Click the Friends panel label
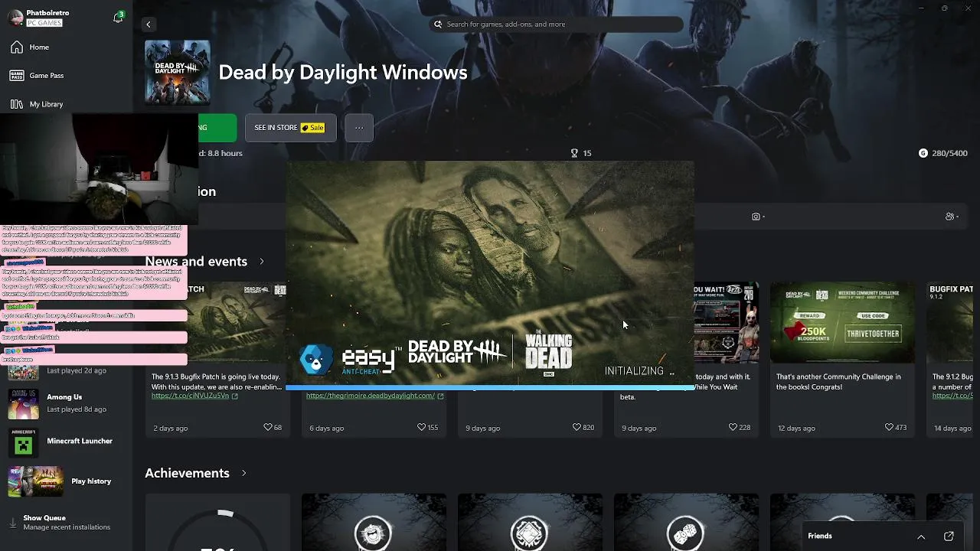This screenshot has height=551, width=980. click(x=820, y=536)
